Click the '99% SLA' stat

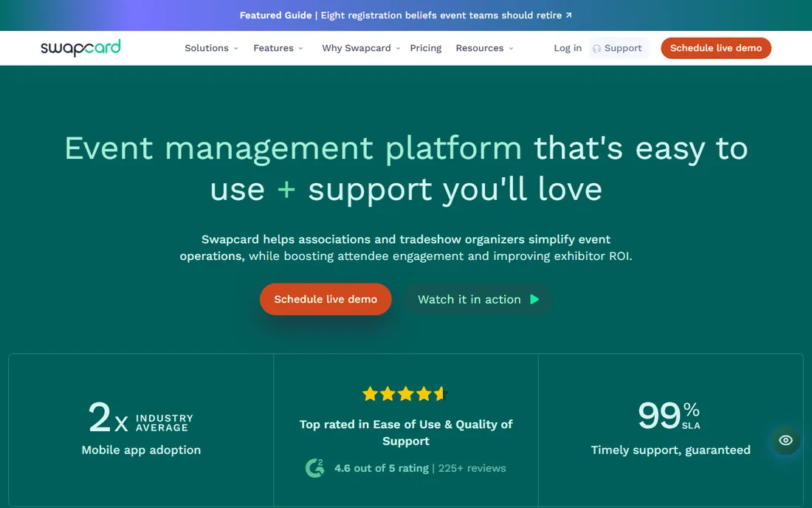click(x=669, y=416)
